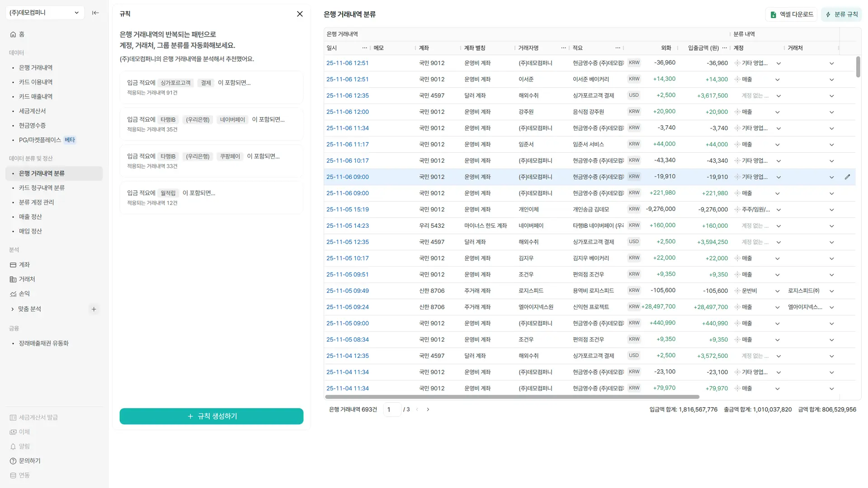
Task: Click plus icon next to 맞춤 분석
Action: point(94,309)
